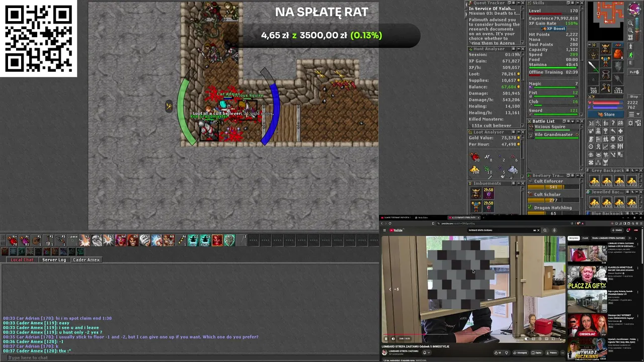Like the LOMBARD STREFA ZASTAWU video

coord(498,352)
